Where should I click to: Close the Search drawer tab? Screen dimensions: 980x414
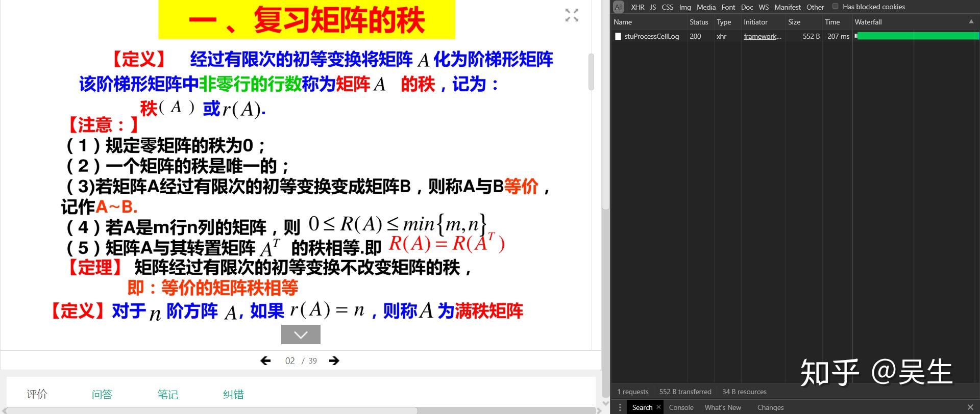tap(658, 406)
